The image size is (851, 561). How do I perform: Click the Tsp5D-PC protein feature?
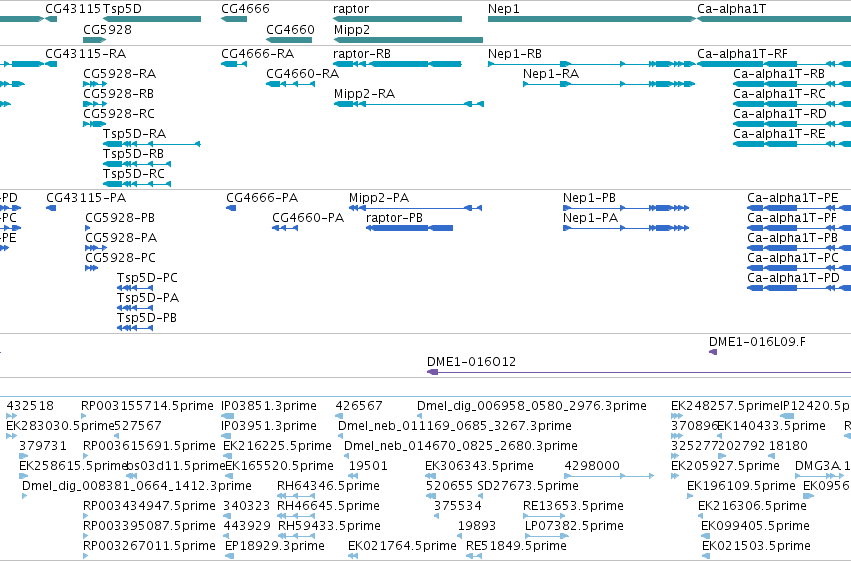pyautogui.click(x=135, y=288)
